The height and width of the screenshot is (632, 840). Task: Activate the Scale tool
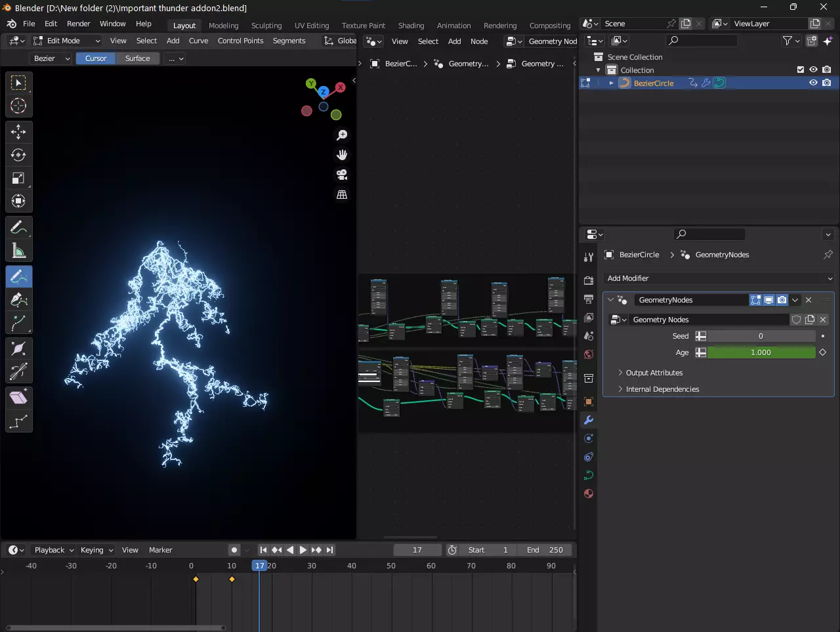18,178
